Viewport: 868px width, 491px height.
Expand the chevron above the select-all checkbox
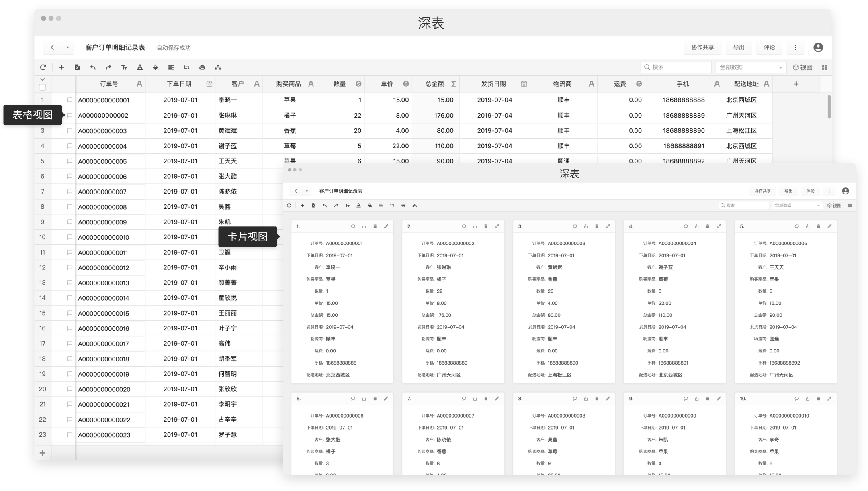(x=43, y=79)
